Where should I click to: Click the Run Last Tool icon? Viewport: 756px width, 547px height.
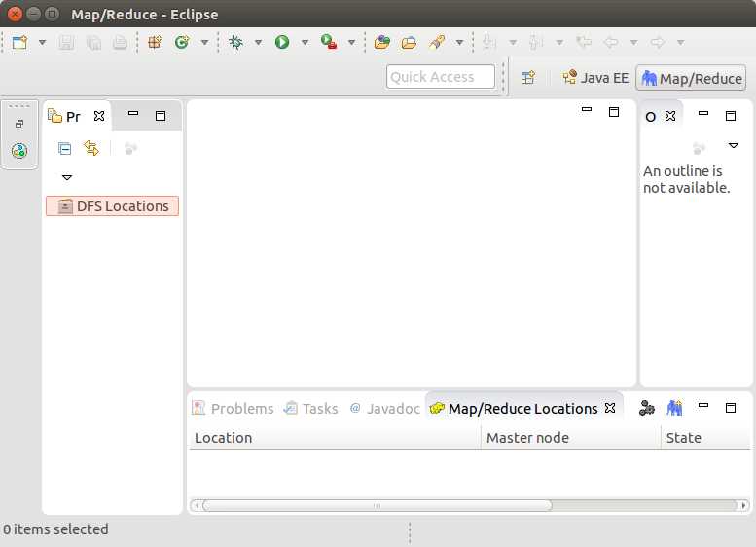tap(329, 42)
